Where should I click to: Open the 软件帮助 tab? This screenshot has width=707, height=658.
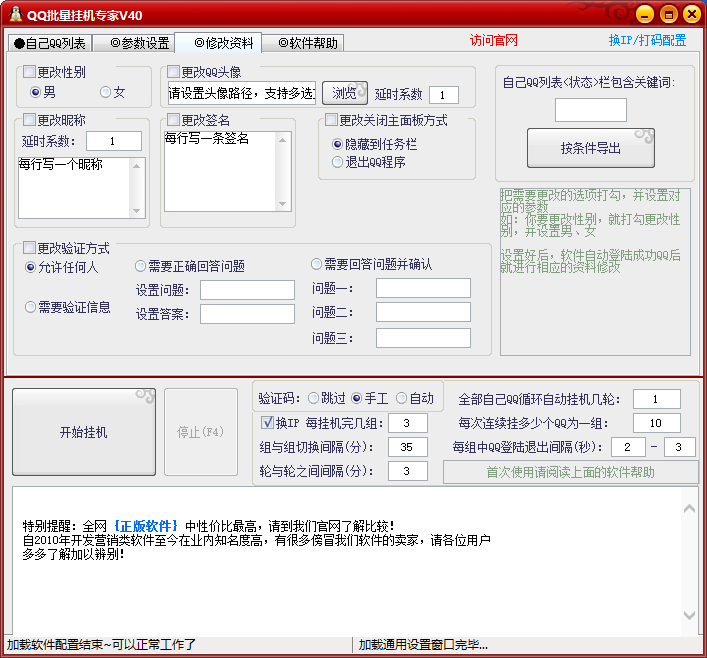[303, 43]
